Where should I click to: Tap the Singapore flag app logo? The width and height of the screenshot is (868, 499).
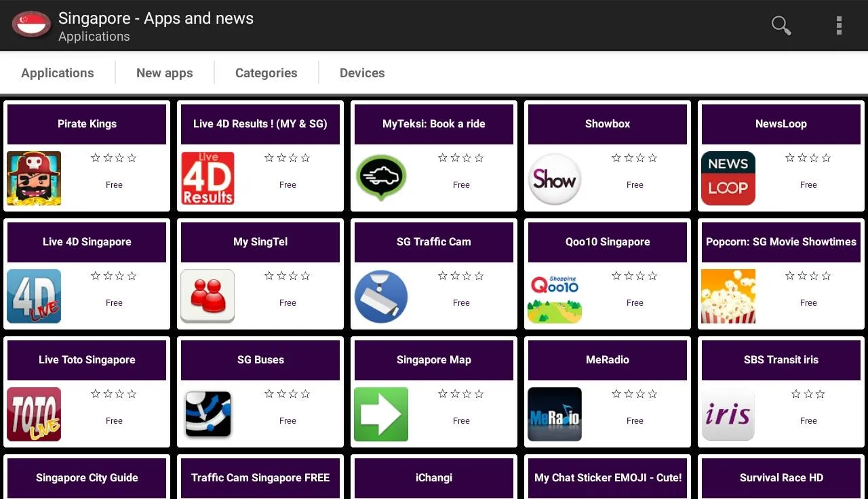[x=31, y=25]
